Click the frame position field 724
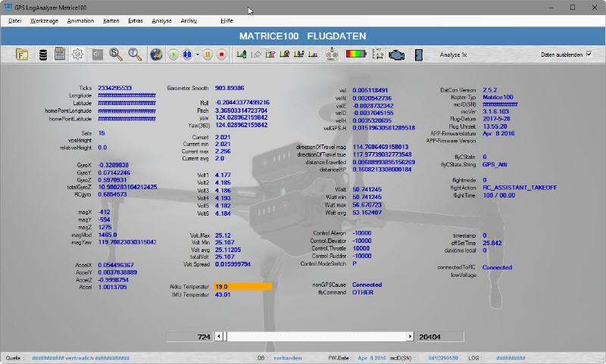The image size is (606, 364). pos(189,337)
